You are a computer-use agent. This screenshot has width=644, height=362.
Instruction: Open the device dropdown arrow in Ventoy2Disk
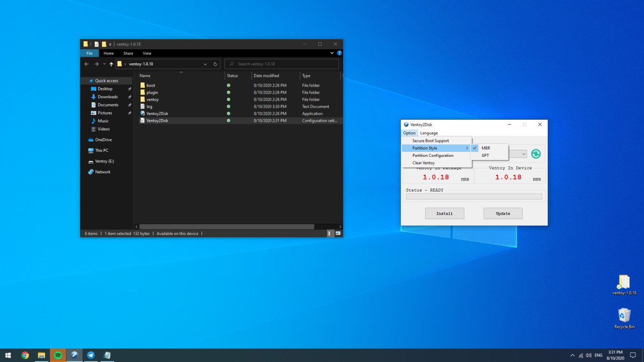pos(524,154)
